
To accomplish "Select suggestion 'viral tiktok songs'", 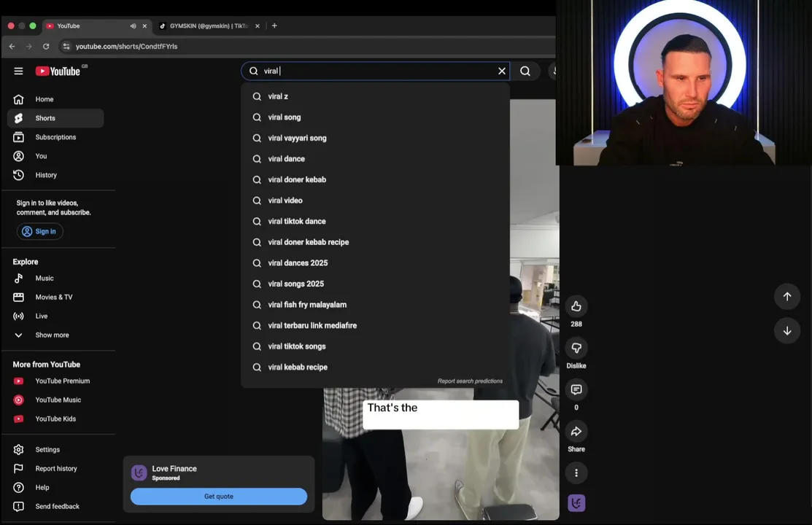I will pos(376,346).
